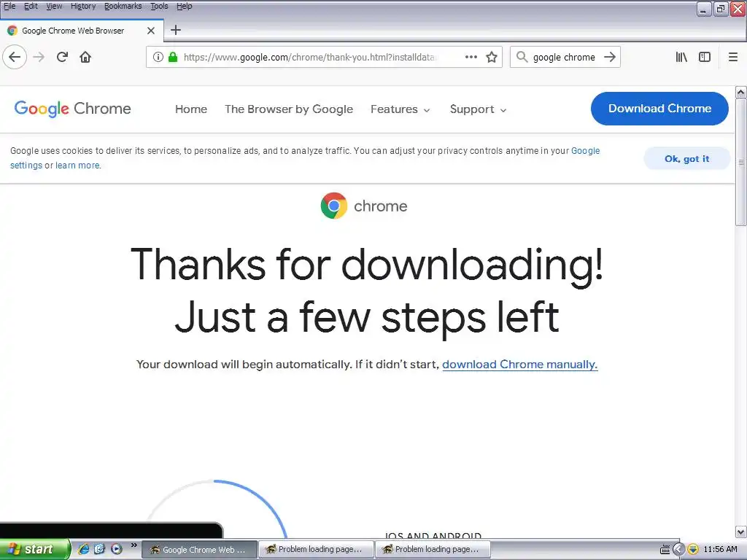
Task: Open Windows Media Player quick launch icon
Action: tap(116, 549)
